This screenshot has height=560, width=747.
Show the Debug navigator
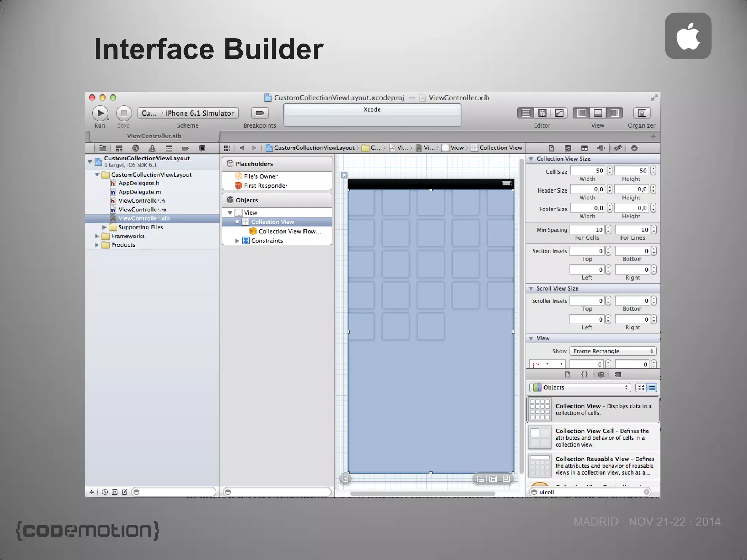coord(169,148)
